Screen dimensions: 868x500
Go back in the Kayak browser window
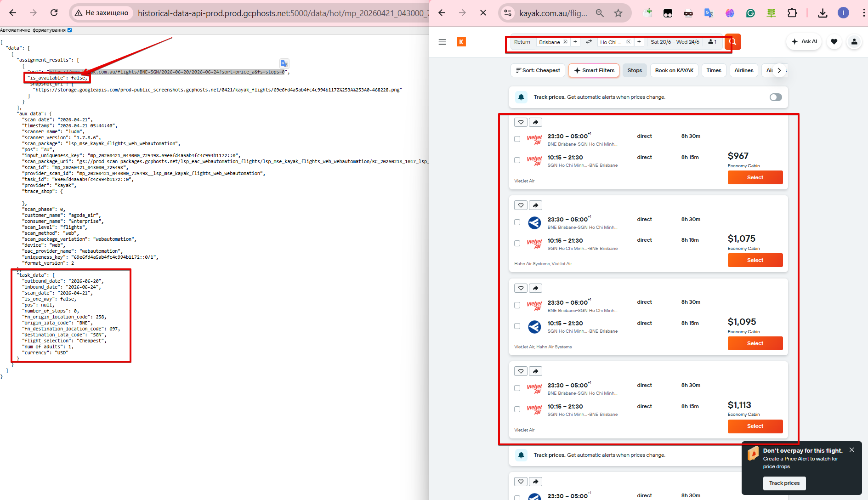[442, 13]
